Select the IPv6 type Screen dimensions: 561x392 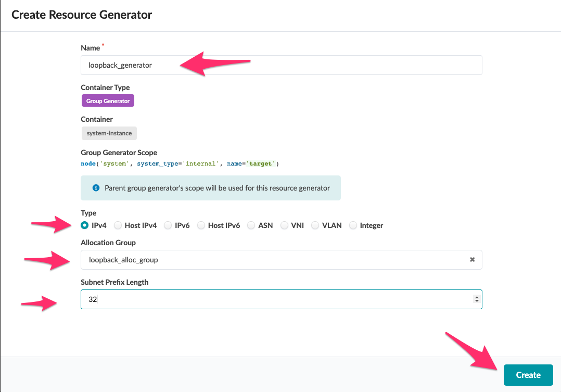168,225
